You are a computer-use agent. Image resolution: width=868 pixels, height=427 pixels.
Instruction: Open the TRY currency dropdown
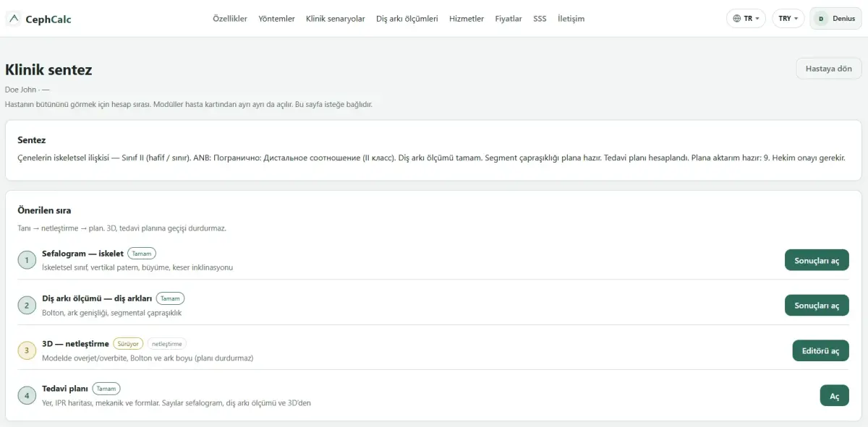click(788, 19)
